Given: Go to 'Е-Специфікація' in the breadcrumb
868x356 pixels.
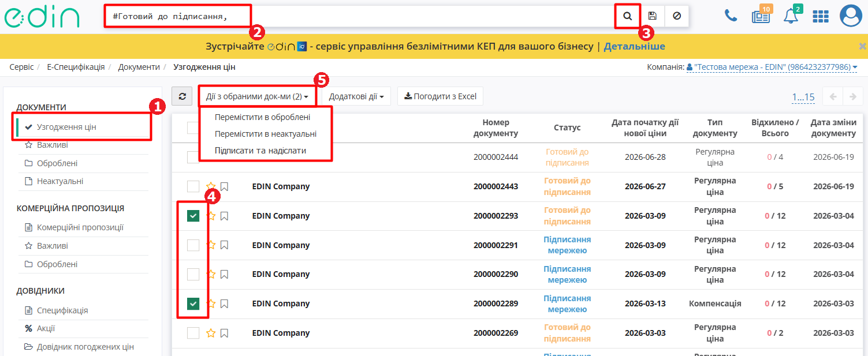Looking at the screenshot, I should pos(76,67).
